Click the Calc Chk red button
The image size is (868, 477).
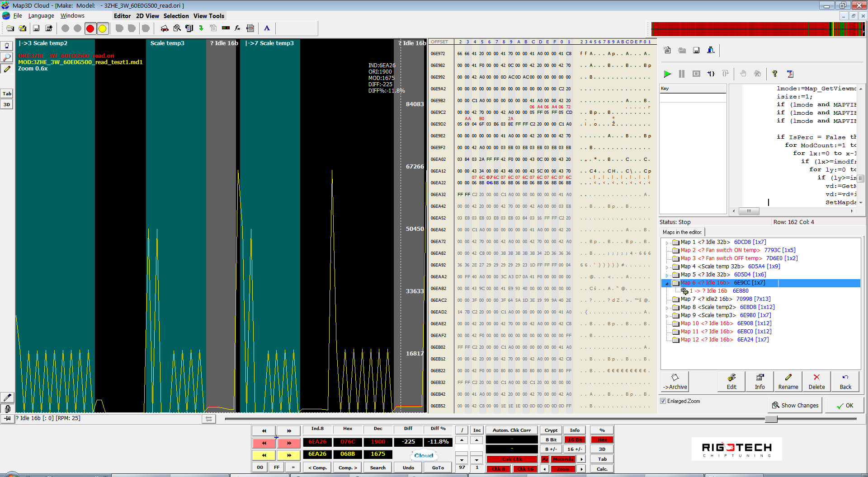512,459
